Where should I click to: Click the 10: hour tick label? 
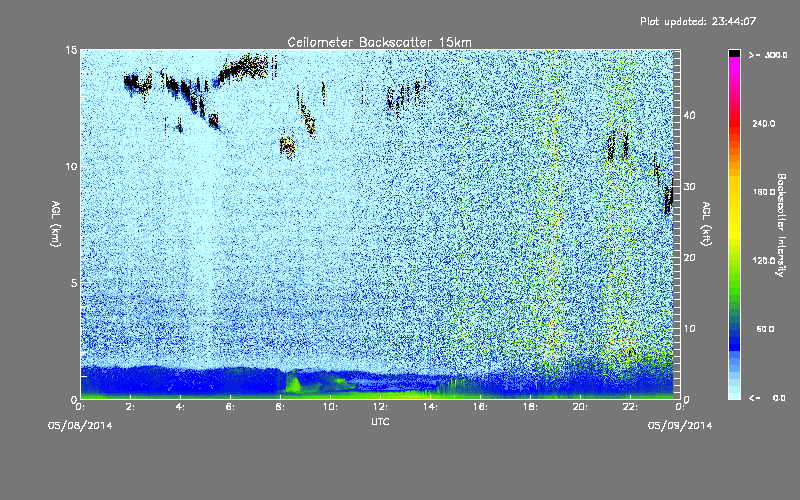point(331,407)
